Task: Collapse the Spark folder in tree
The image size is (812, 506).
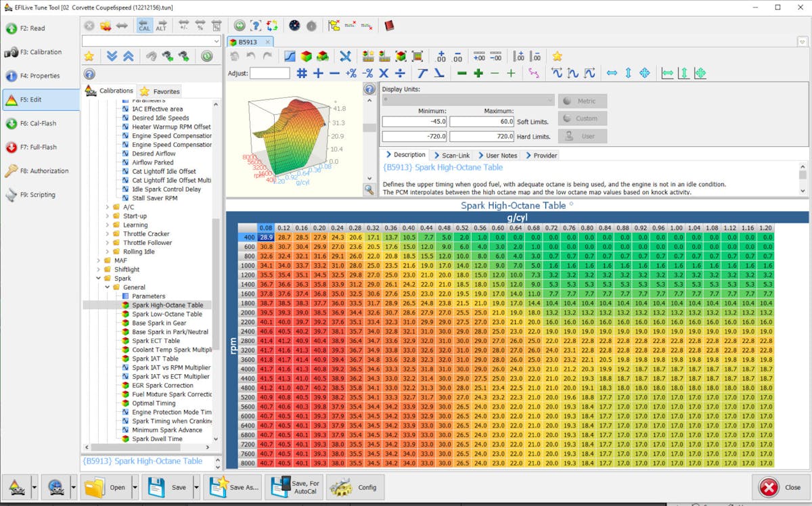Action: coord(98,278)
